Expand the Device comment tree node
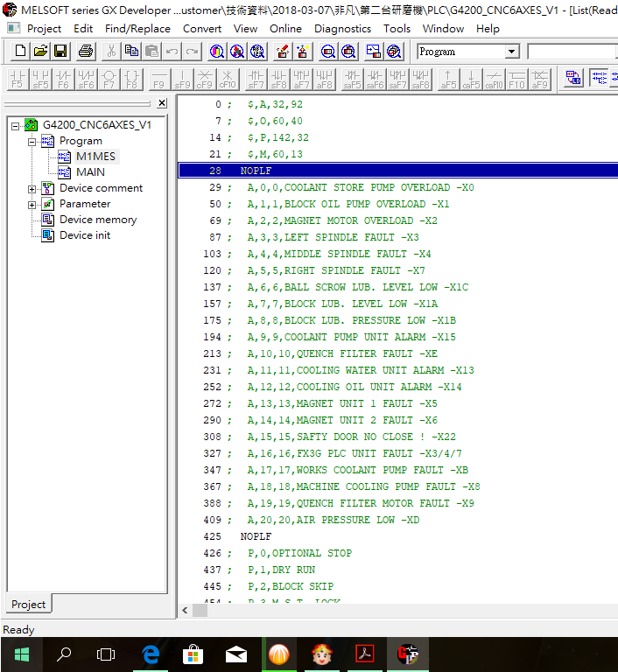Screen dimensions: 618x672 [x=32, y=188]
